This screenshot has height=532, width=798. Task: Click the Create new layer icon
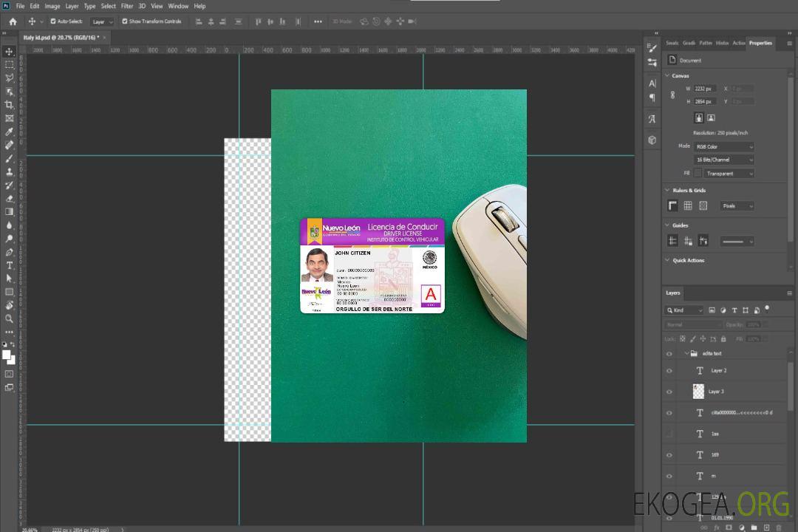(x=766, y=528)
